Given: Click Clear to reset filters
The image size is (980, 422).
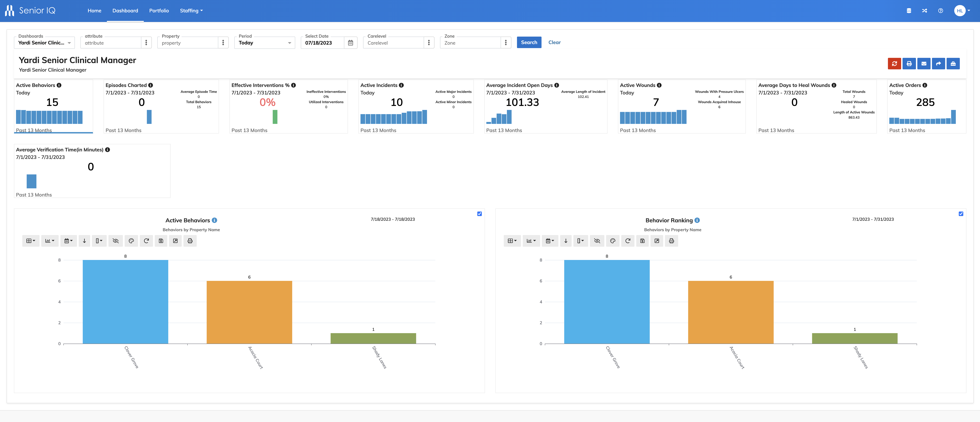Looking at the screenshot, I should coord(554,42).
